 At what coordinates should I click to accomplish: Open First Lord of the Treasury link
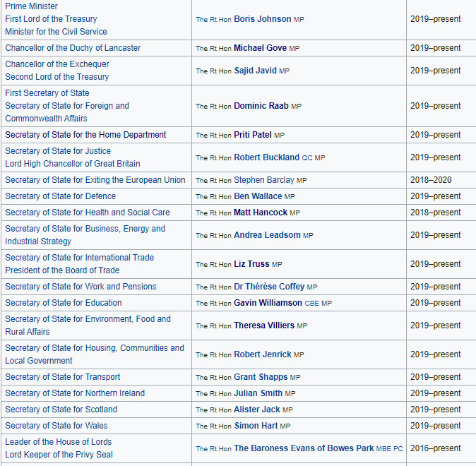pos(51,19)
